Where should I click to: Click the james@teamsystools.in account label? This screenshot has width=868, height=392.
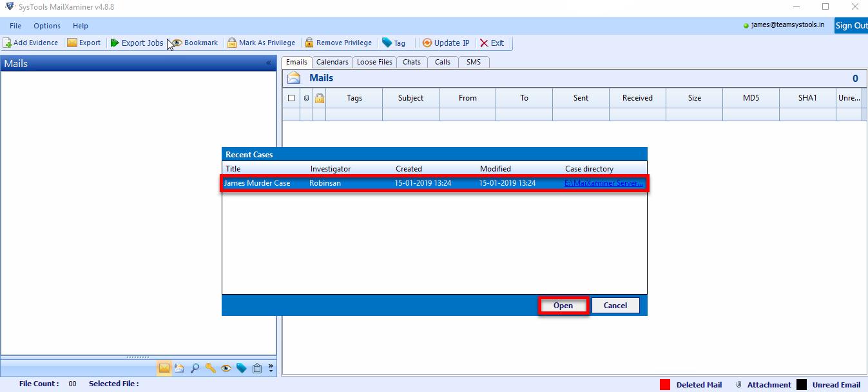pos(787,24)
